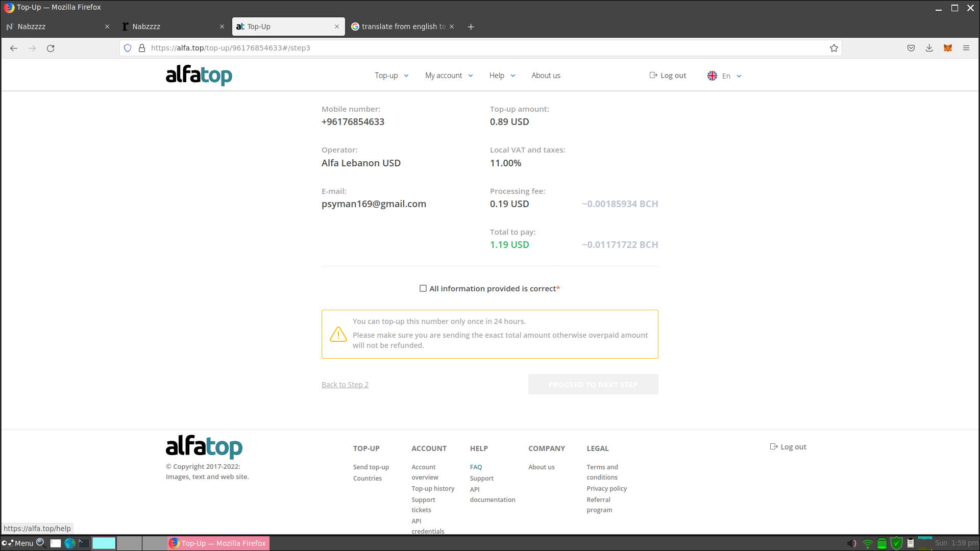Click the padlock site security icon
The image size is (980, 551).
[142, 48]
